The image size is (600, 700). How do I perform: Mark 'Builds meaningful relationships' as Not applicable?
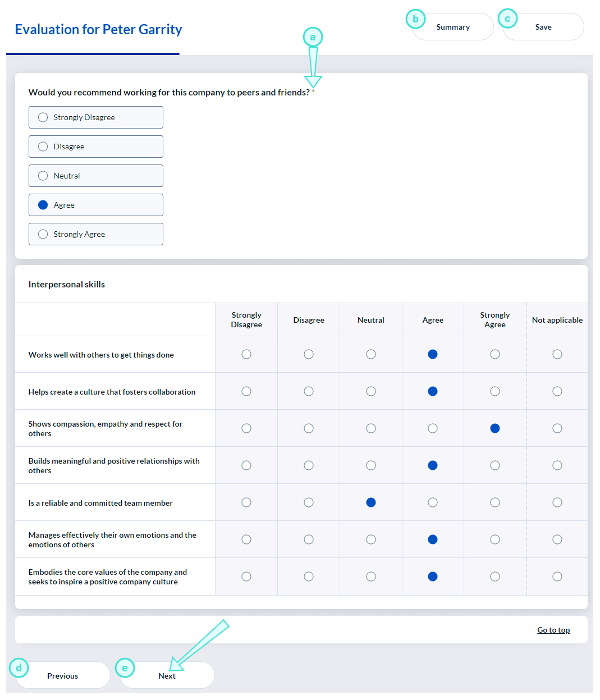[x=557, y=465]
